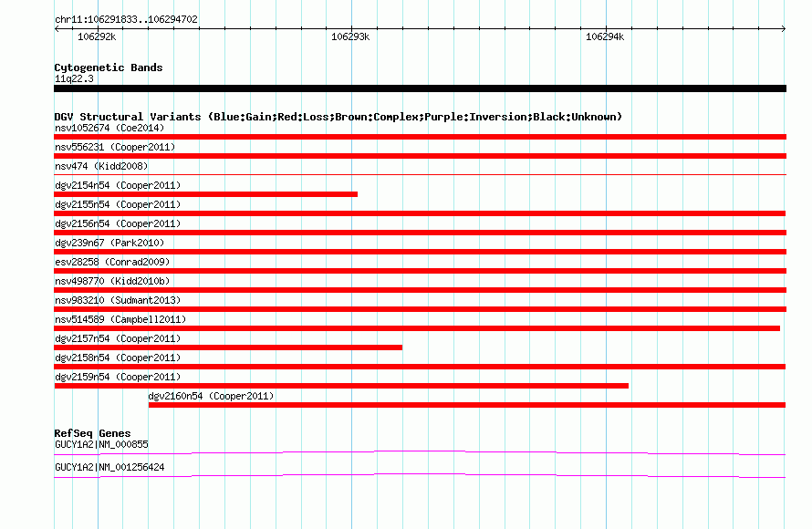Open variant dgv2159n54 (Cooper2011) label
This screenshot has height=529, width=812.
[x=118, y=377]
